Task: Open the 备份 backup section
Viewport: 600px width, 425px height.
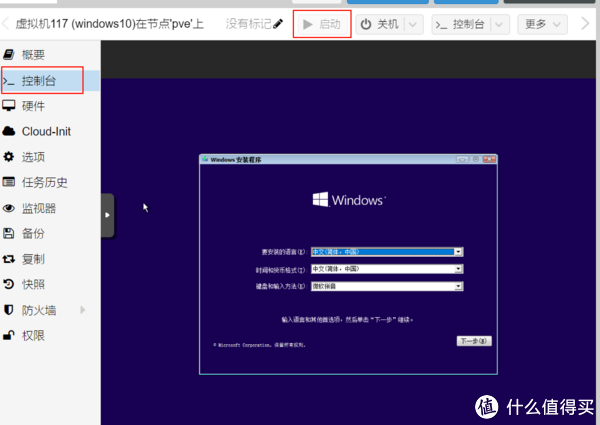Action: click(x=33, y=234)
